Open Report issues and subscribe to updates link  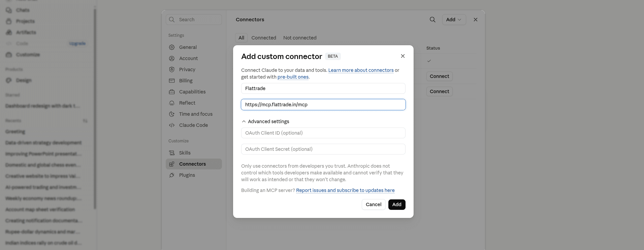tap(345, 190)
